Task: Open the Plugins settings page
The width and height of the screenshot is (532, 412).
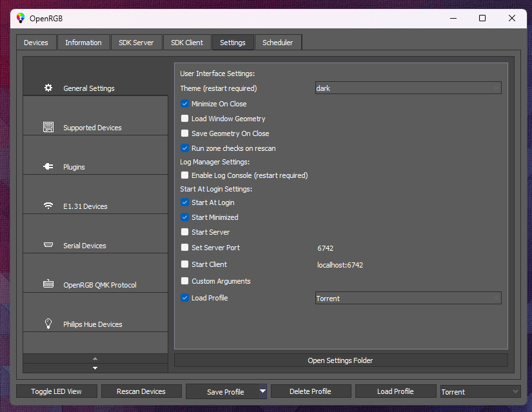Action: point(95,155)
